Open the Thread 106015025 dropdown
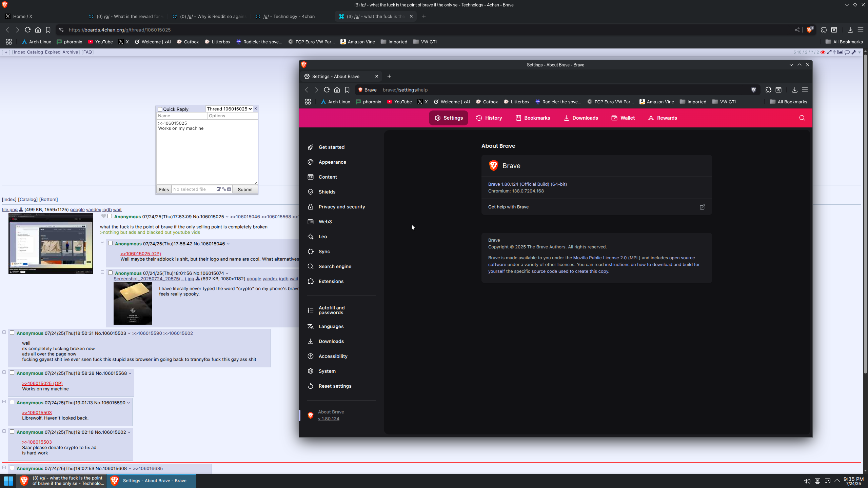Image resolution: width=868 pixels, height=488 pixels. click(x=229, y=109)
